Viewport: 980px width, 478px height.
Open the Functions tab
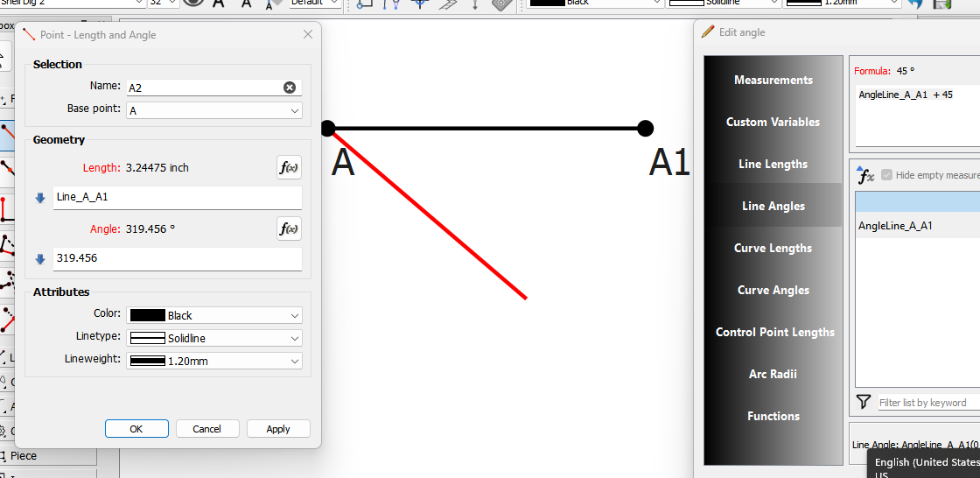point(773,416)
